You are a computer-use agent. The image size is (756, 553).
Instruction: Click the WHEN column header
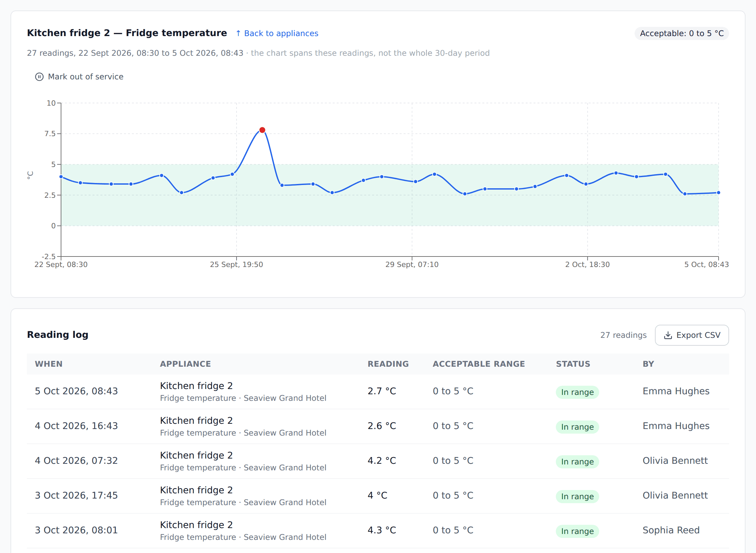[x=49, y=364]
